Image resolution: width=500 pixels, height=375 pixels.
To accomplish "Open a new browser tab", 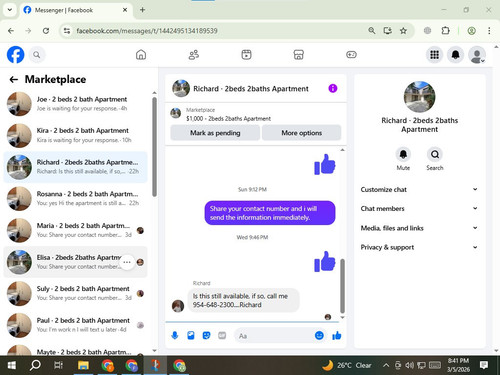I will 142,10.
